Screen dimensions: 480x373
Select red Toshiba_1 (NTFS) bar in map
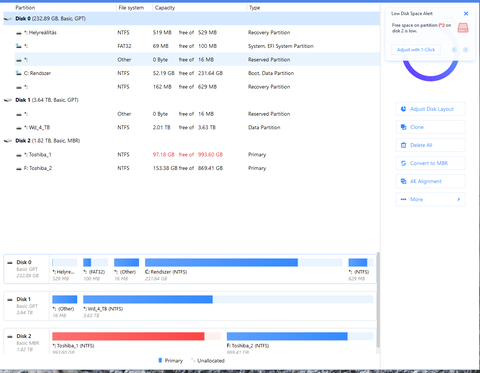tap(136, 336)
